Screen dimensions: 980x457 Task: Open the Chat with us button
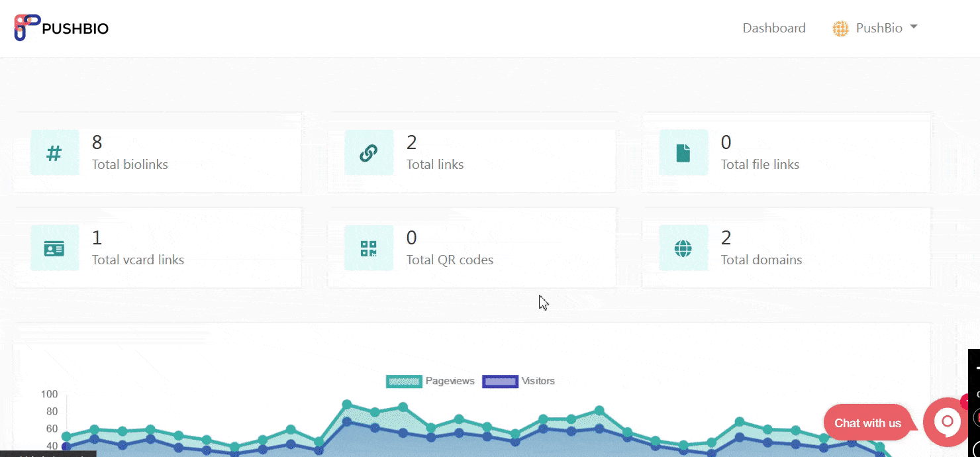pyautogui.click(x=867, y=423)
